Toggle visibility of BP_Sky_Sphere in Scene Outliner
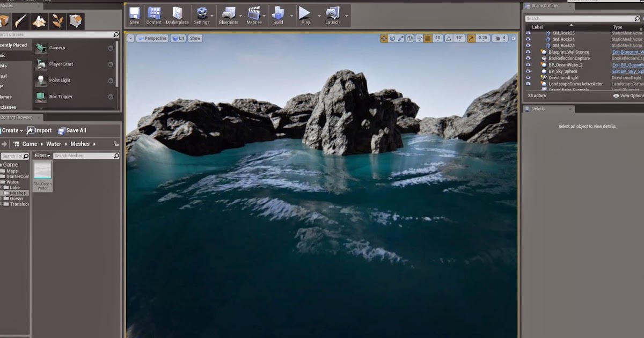Screen dimensions: 644x338 [x=529, y=71]
